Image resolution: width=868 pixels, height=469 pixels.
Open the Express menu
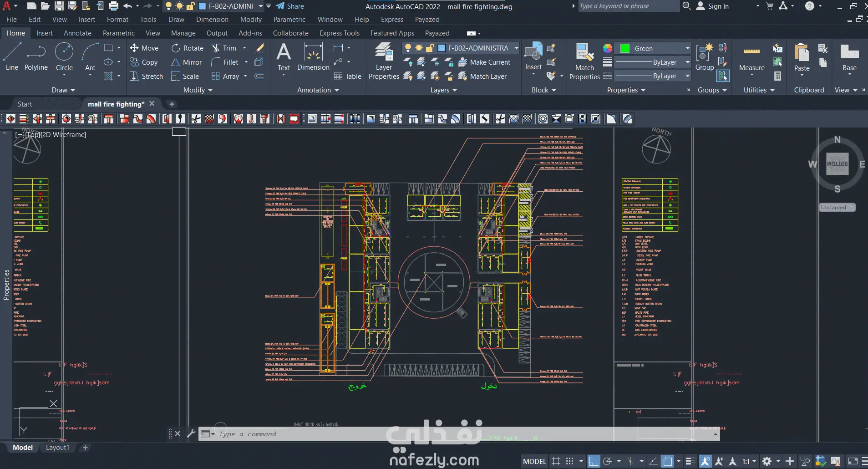392,20
